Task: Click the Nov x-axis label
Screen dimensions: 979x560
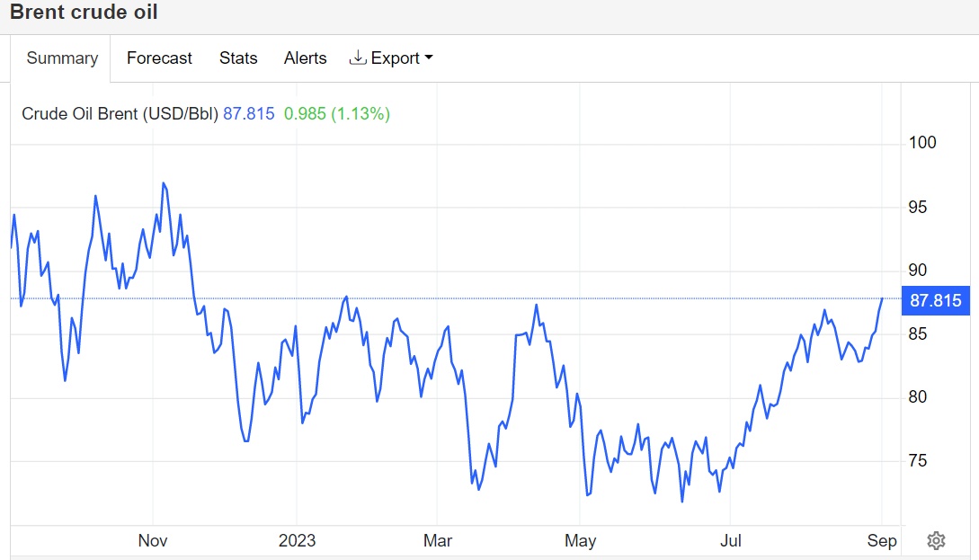Action: (x=152, y=540)
